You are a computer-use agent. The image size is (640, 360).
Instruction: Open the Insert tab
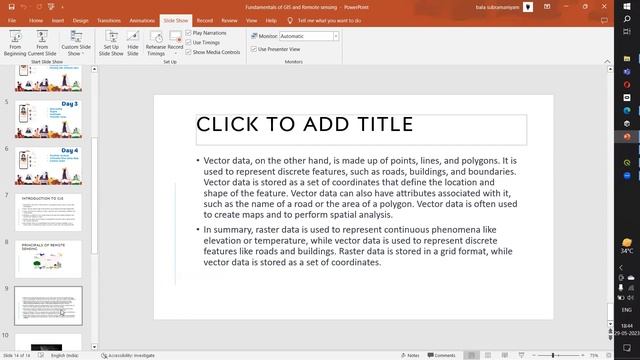tap(58, 20)
